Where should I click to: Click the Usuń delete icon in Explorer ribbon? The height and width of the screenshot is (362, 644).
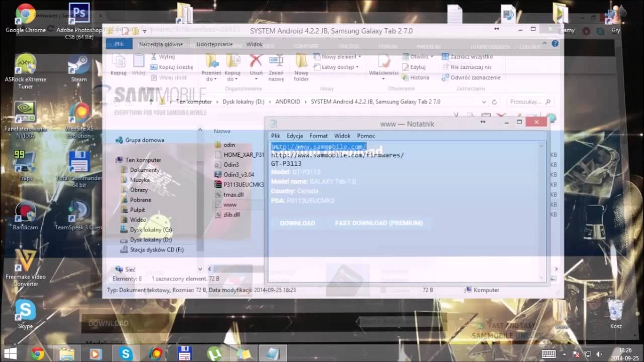point(256,66)
